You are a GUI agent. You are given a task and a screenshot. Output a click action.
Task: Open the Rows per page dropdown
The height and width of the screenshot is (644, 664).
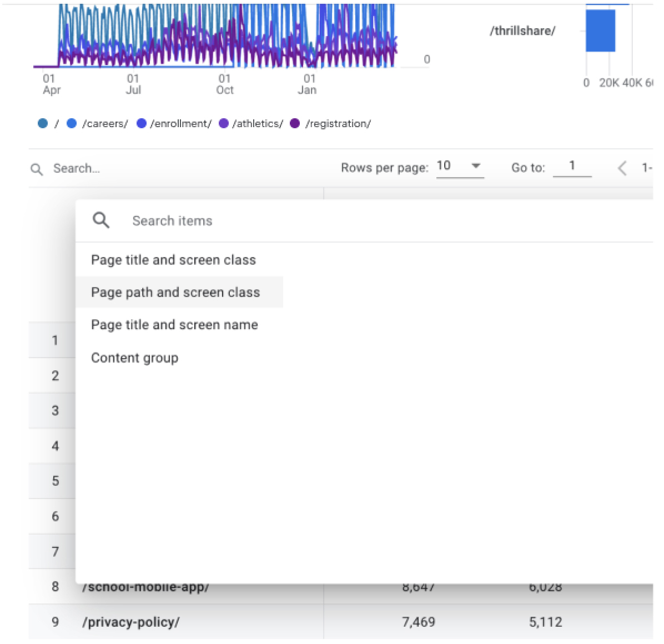click(x=460, y=166)
